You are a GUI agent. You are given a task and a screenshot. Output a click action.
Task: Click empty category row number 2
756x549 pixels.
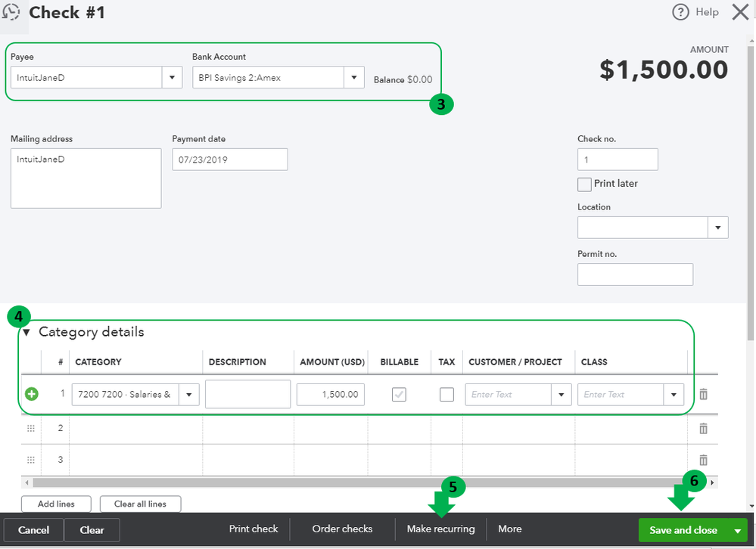(369, 428)
